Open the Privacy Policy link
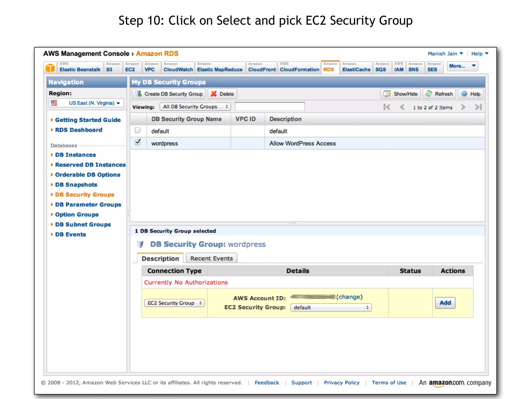 342,383
